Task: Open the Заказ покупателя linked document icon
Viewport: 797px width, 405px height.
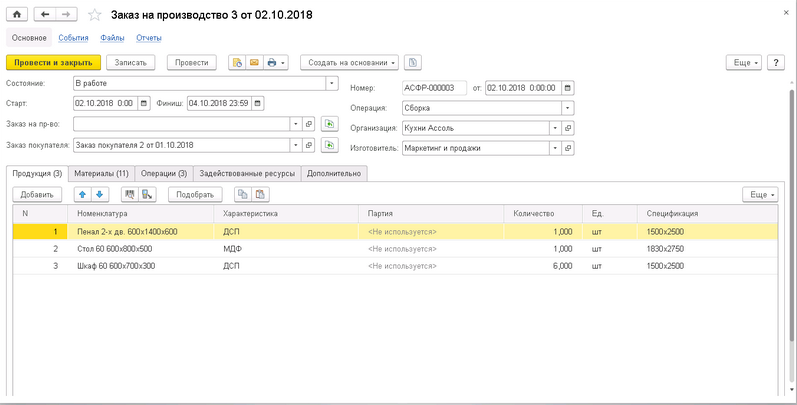Action: [309, 146]
